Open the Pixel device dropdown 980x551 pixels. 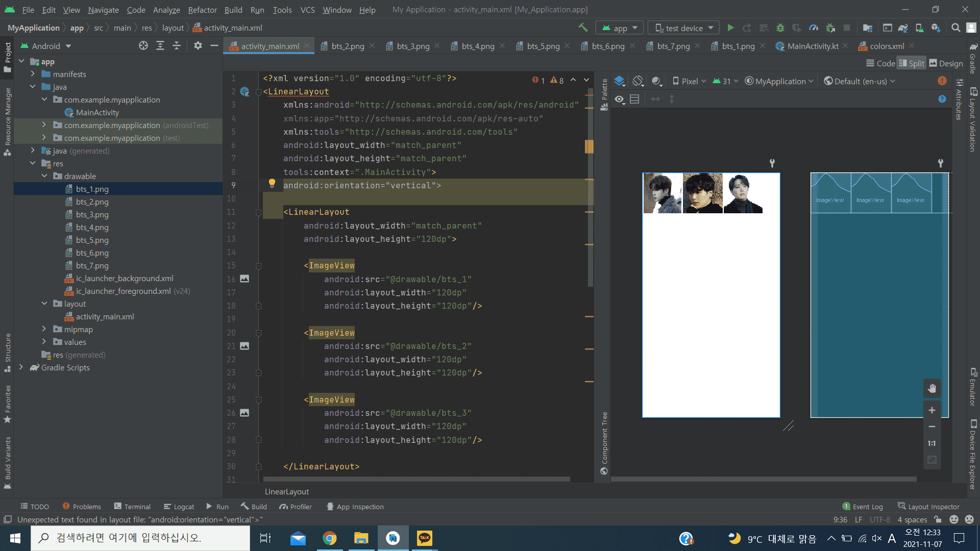pyautogui.click(x=690, y=81)
